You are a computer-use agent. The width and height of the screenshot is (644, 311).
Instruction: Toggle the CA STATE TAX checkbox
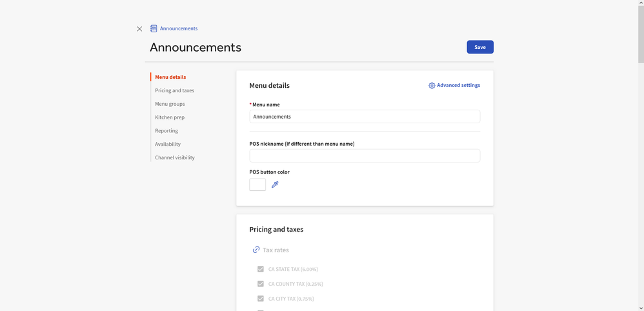pyautogui.click(x=261, y=269)
